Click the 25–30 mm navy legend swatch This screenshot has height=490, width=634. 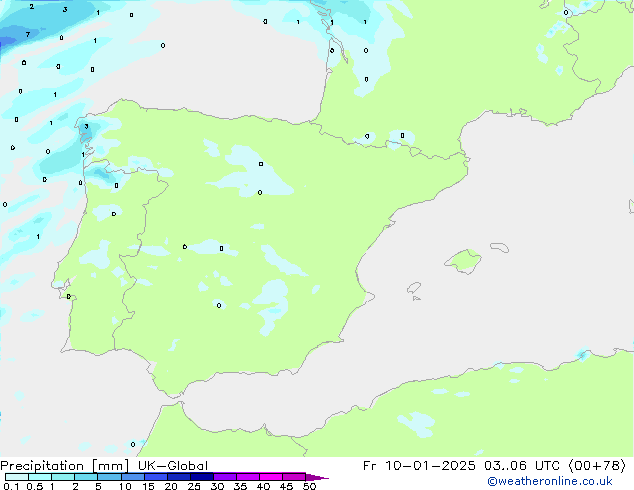[202, 477]
